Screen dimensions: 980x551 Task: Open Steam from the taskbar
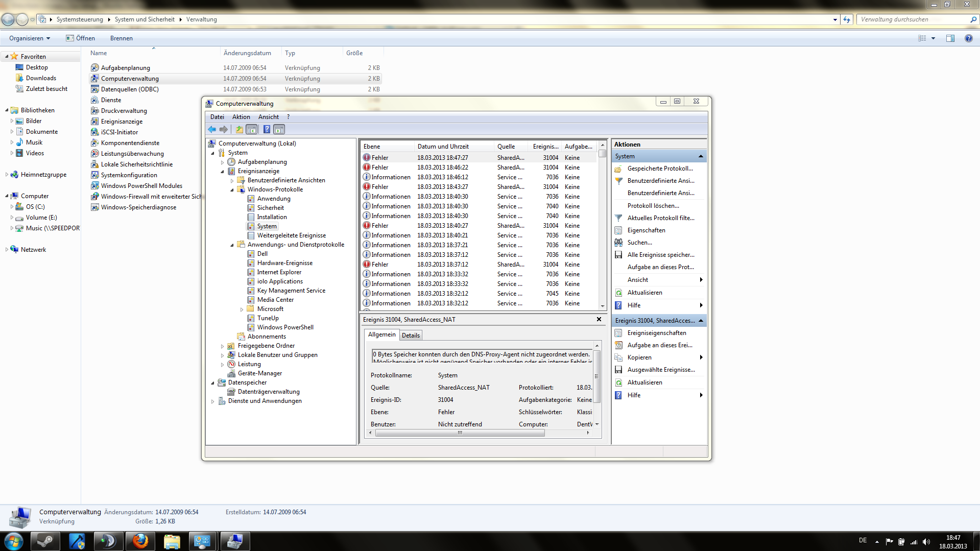(x=45, y=541)
